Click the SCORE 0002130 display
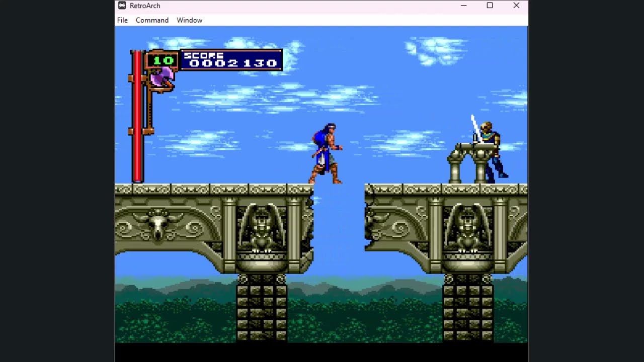The width and height of the screenshot is (644, 362). click(x=231, y=60)
